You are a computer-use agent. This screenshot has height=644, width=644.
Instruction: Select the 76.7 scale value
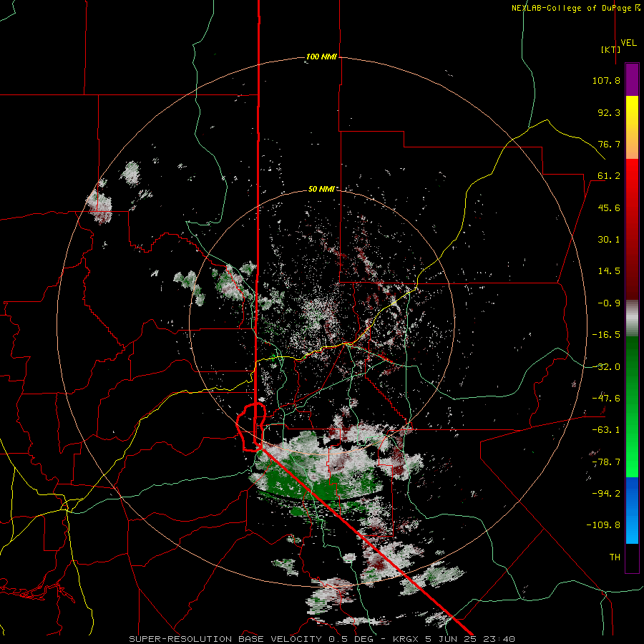(609, 144)
